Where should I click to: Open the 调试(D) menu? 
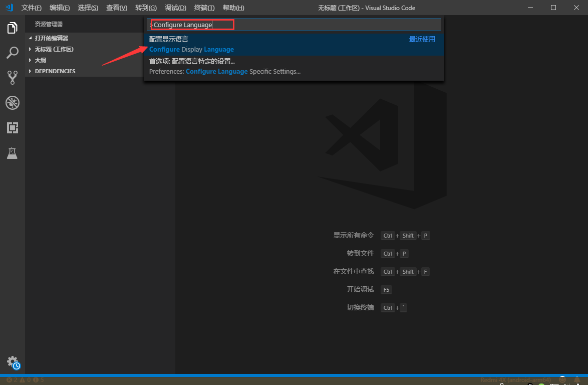[175, 8]
